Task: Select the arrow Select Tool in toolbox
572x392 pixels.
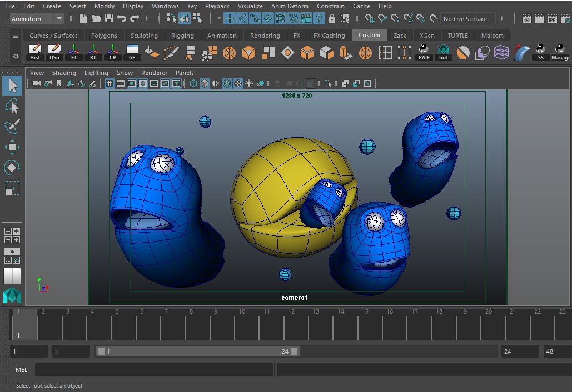Action: (12, 86)
